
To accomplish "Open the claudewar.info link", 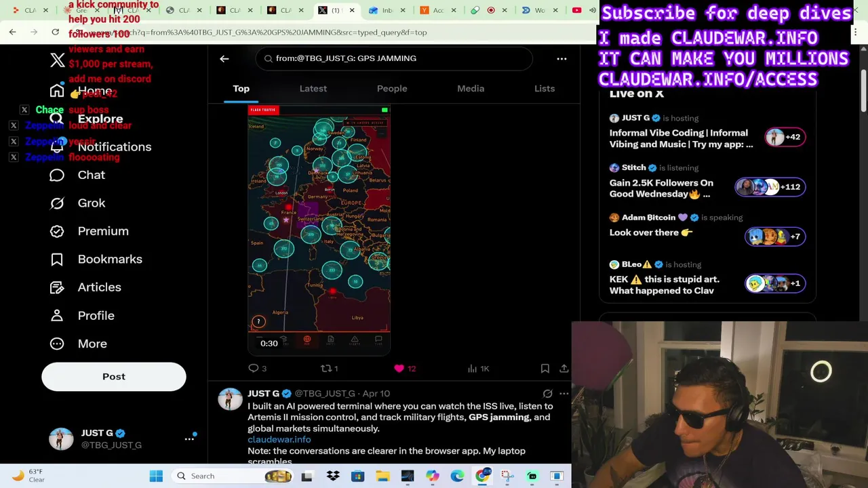I will tap(279, 440).
